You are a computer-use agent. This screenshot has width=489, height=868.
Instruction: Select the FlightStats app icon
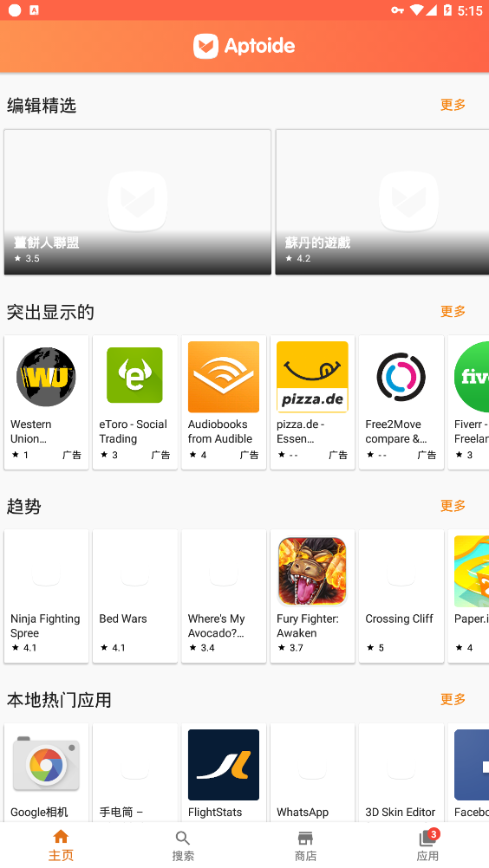coord(224,765)
